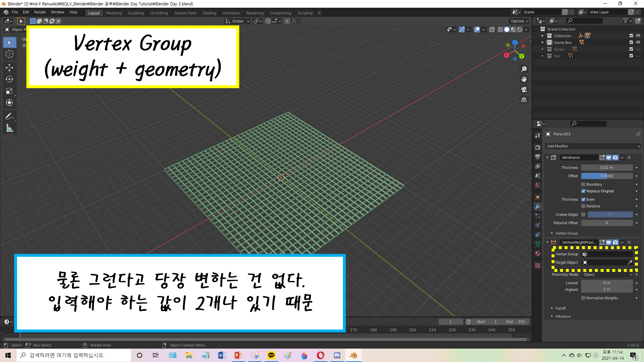
Task: Click the Target Object eyedropper
Action: (630, 263)
